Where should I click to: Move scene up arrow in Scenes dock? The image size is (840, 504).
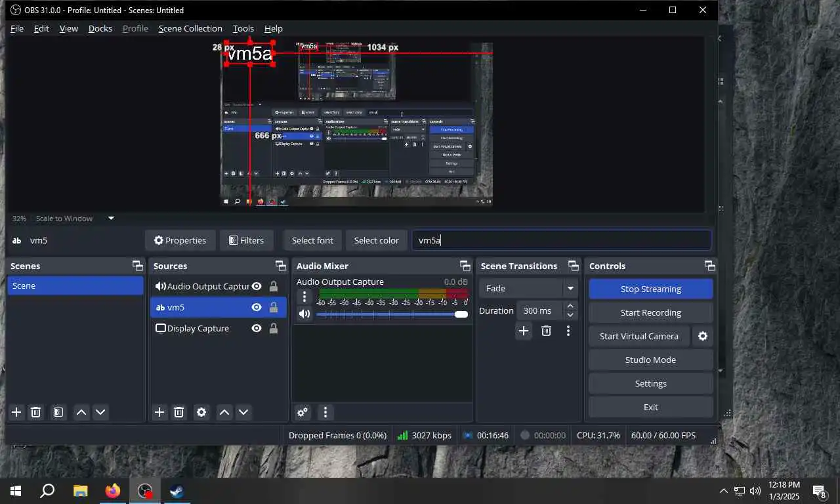pyautogui.click(x=81, y=412)
